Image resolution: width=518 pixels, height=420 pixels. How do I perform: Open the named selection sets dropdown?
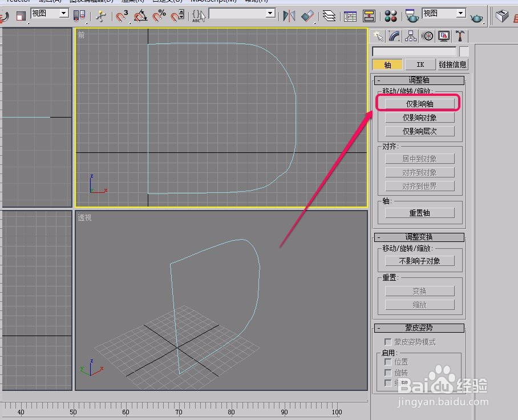pos(270,13)
